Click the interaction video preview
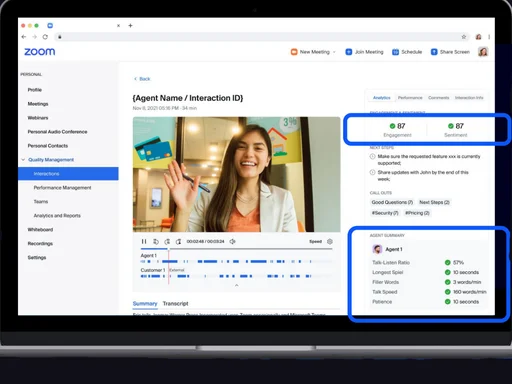The image size is (512, 384). click(x=237, y=174)
